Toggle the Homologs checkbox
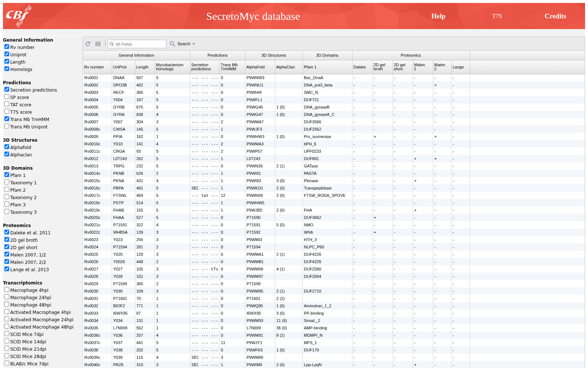Viewport: 588px width, 368px height. pos(7,69)
